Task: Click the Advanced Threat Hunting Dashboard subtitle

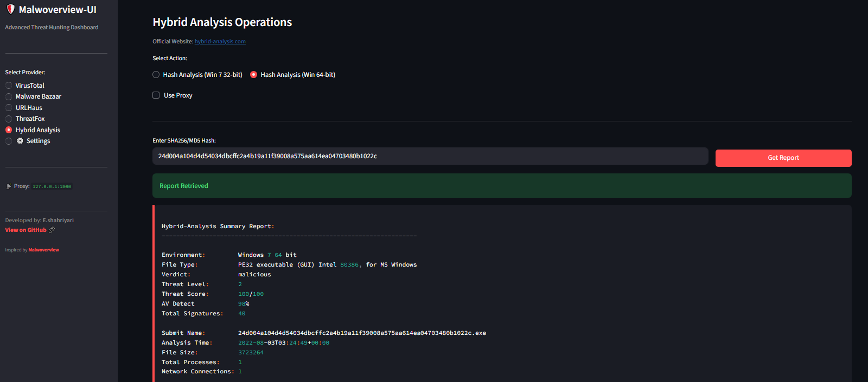Action: tap(52, 27)
